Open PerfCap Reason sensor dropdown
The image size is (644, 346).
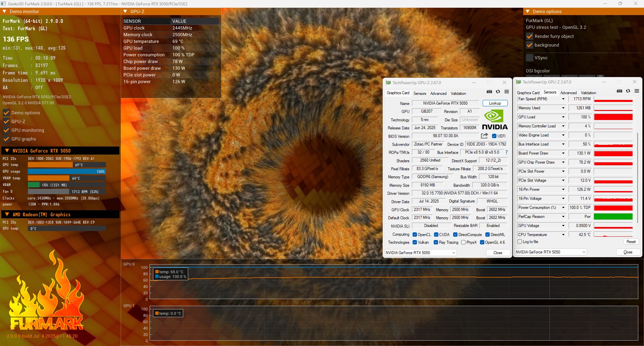563,217
